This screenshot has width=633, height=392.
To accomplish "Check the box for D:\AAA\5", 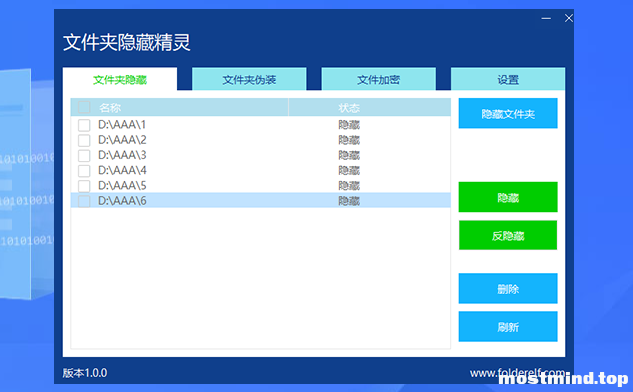I will tap(84, 186).
